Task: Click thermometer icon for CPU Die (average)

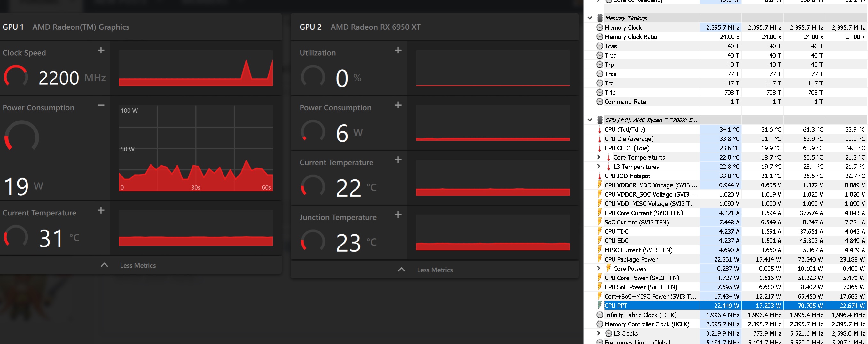Action: 599,138
